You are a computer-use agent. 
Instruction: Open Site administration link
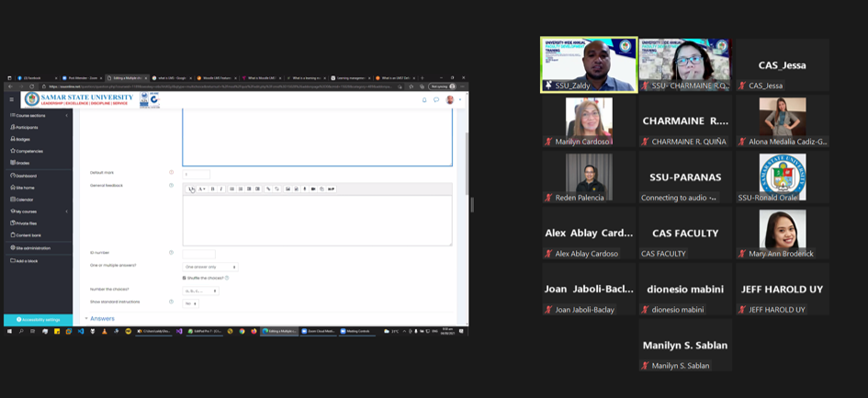(32, 248)
